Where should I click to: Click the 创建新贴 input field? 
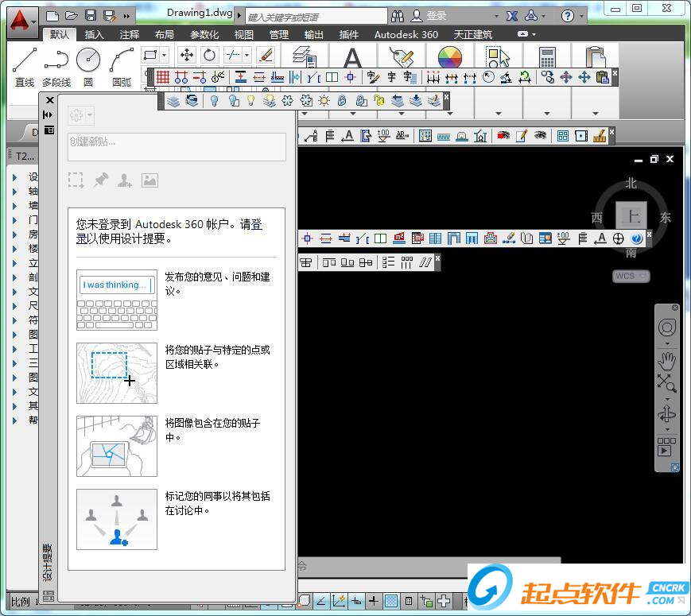coord(177,147)
